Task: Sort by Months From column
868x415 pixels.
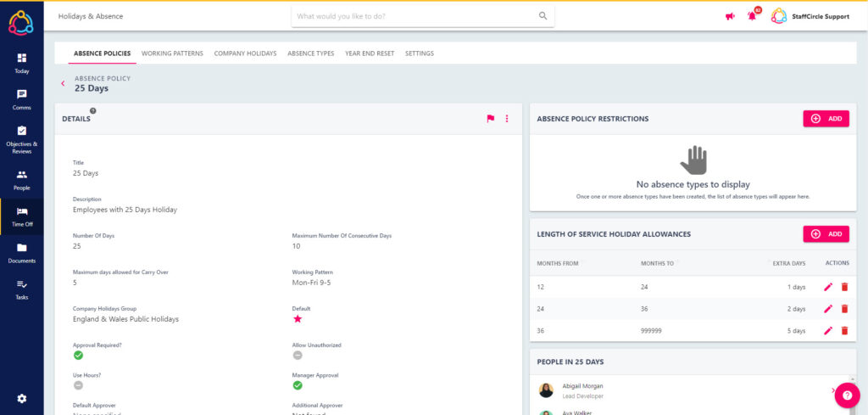Action: click(558, 263)
